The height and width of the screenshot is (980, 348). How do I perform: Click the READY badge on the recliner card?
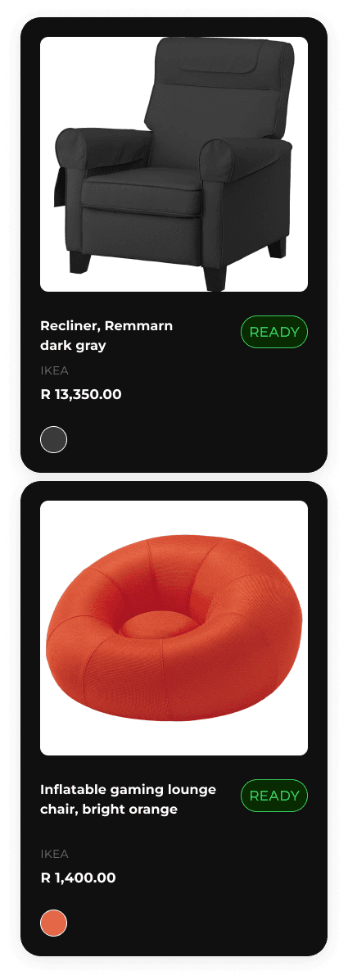[x=274, y=332]
